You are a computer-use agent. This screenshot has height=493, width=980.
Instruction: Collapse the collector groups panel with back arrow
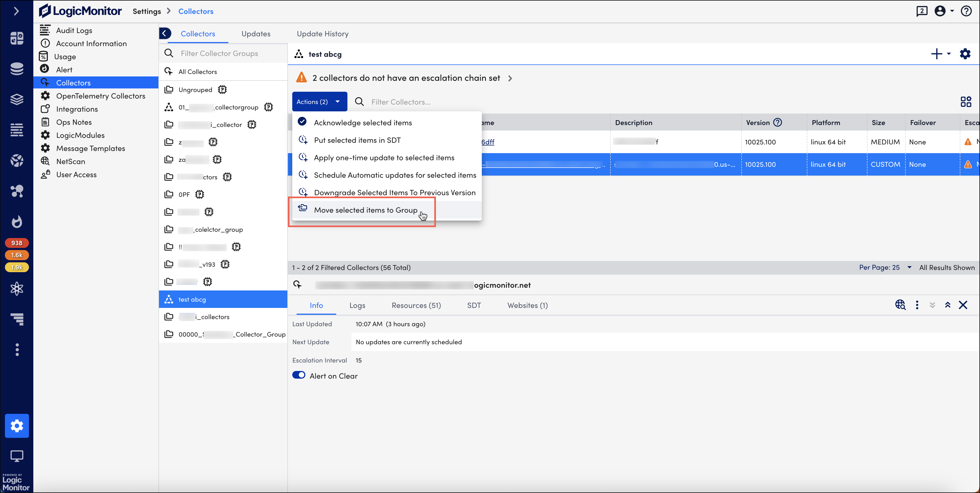click(165, 34)
